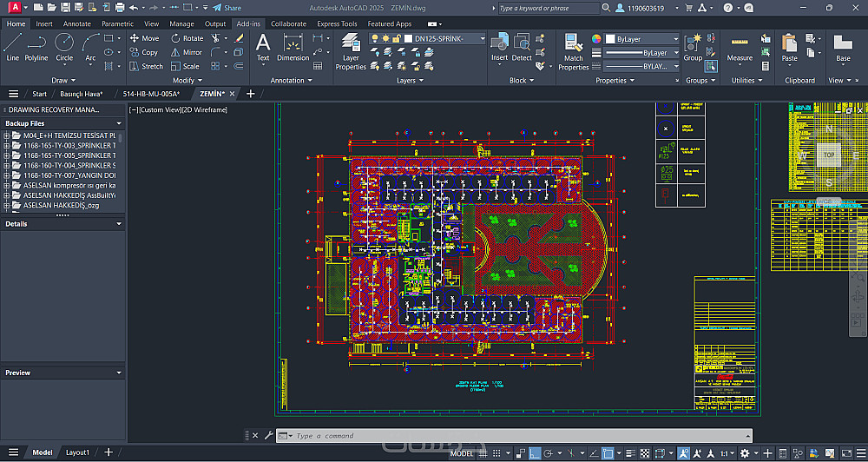Toggle Ortho mode in status bar

pos(536,453)
